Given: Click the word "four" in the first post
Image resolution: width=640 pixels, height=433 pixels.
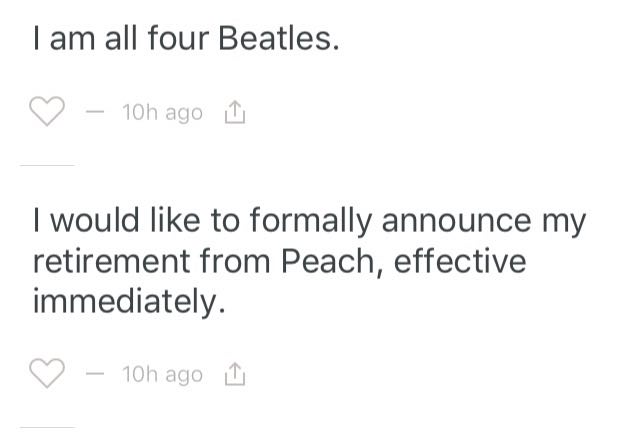Looking at the screenshot, I should point(174,42).
